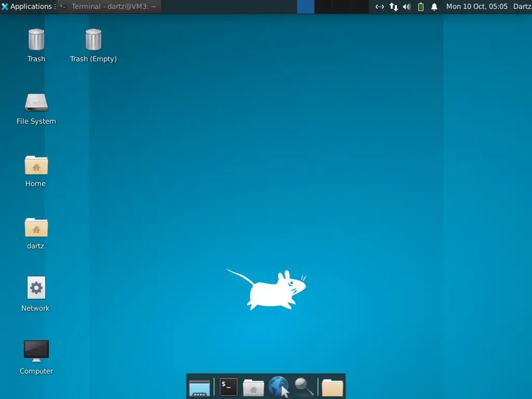The width and height of the screenshot is (532, 399).
Task: Select the Computer monitor desktop icon
Action: point(36,357)
